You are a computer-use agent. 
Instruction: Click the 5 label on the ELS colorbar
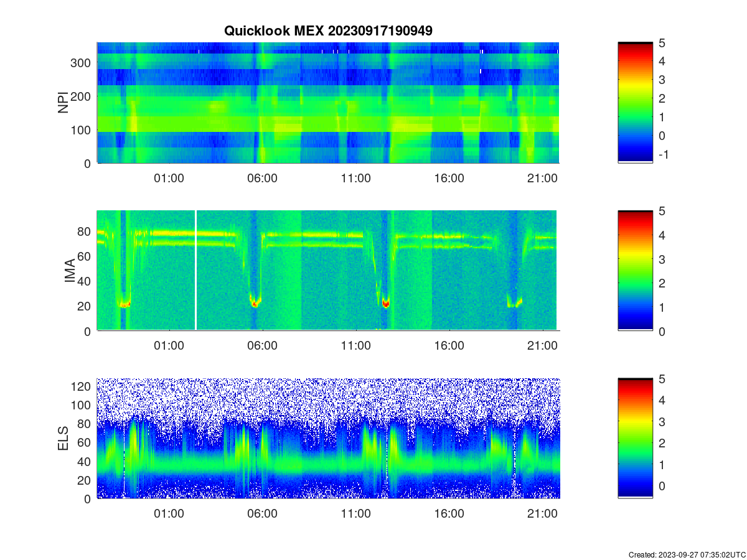[662, 379]
